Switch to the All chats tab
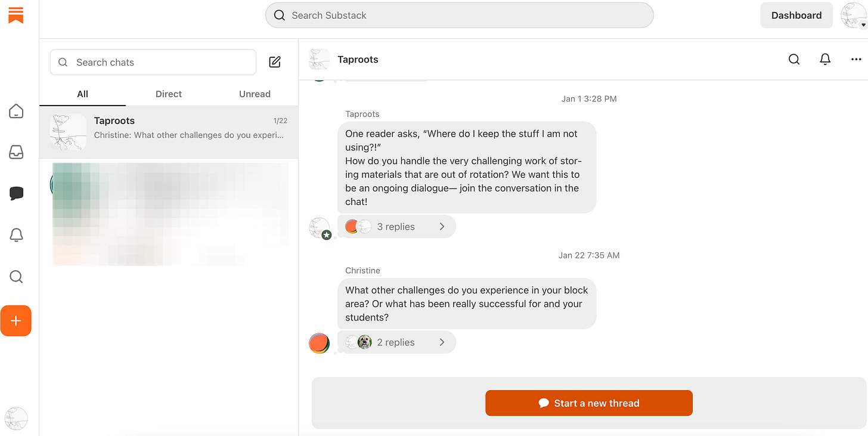 pos(83,94)
